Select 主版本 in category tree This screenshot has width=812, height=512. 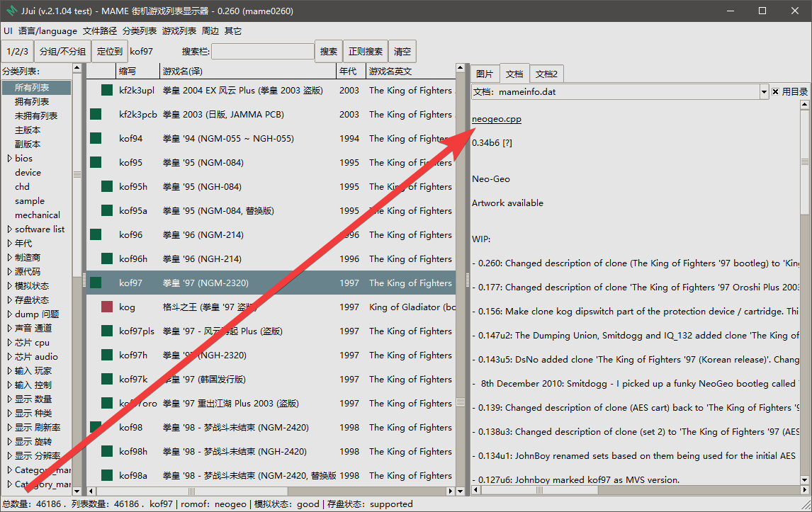click(x=28, y=130)
